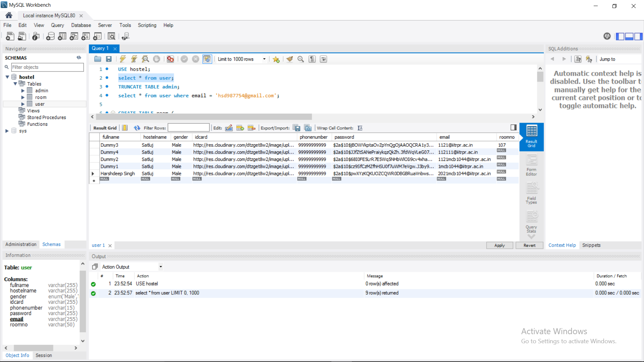Image resolution: width=644 pixels, height=362 pixels.
Task: Click Information panel horizontal scrollbar
Action: (33, 348)
